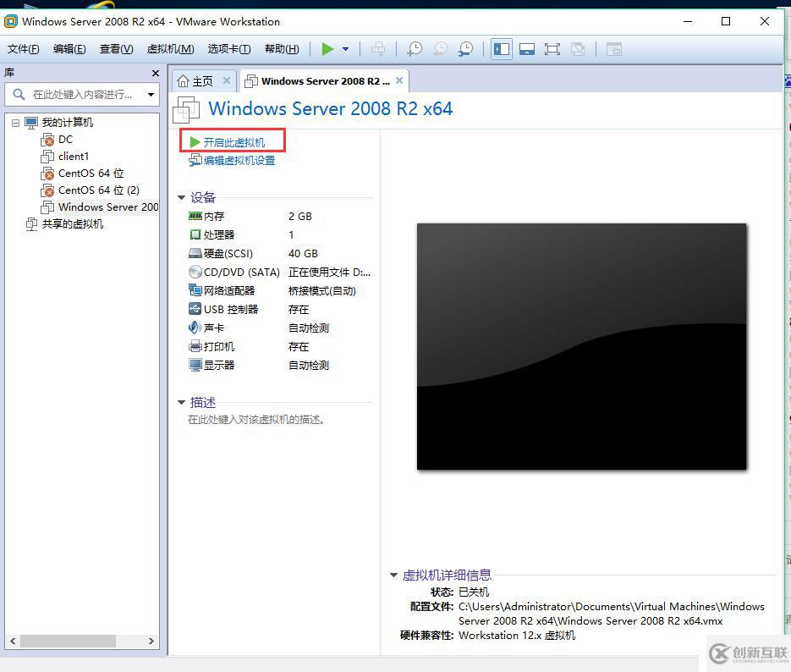This screenshot has height=672, width=791.
Task: Click library scrollbar right arrow
Action: pos(151,641)
